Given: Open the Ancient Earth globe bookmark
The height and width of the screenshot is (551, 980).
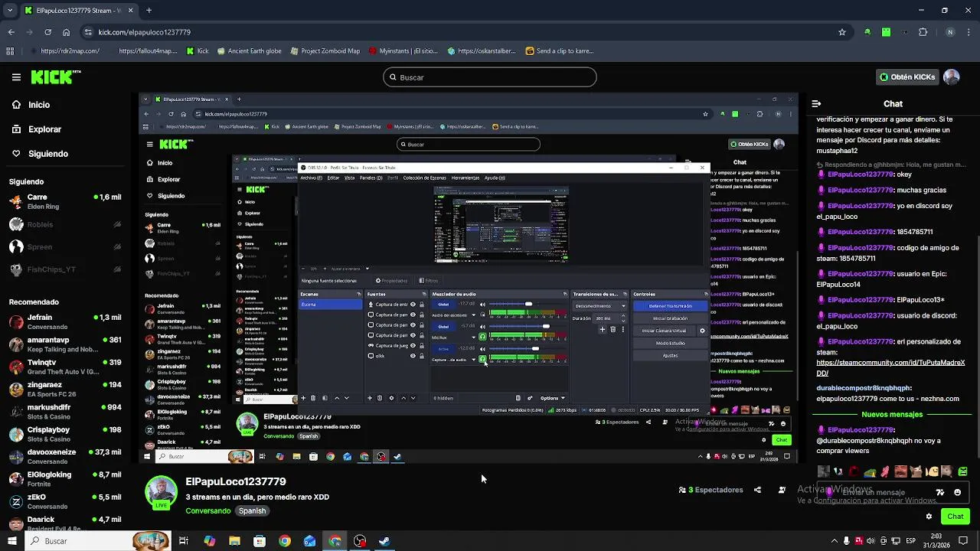Looking at the screenshot, I should pyautogui.click(x=250, y=51).
